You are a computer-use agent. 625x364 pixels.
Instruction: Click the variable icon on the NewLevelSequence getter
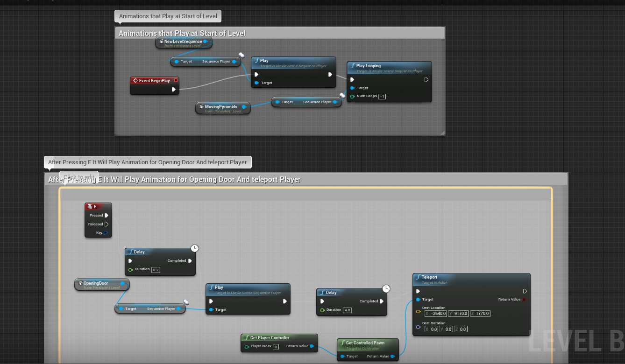pyautogui.click(x=161, y=41)
